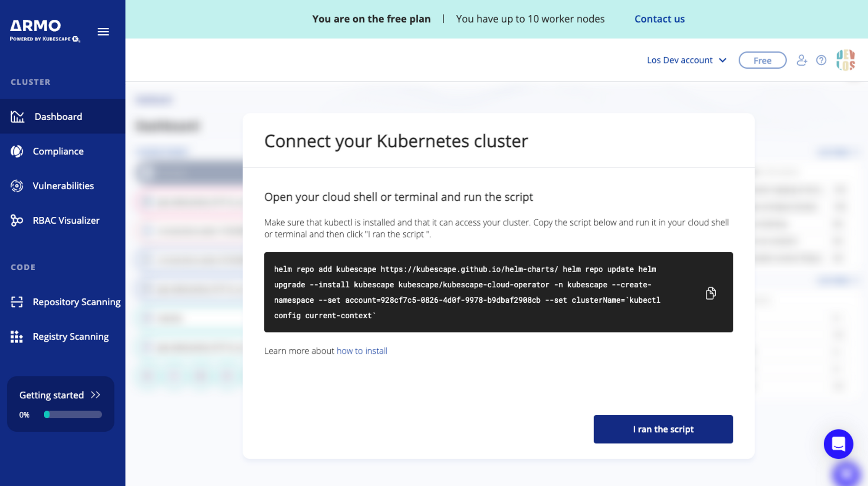
Task: Collapse sidebar with hamburger menu icon
Action: point(103,32)
